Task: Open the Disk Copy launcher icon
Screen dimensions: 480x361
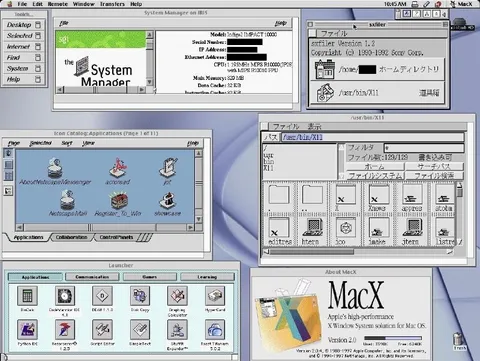Action: point(140,295)
